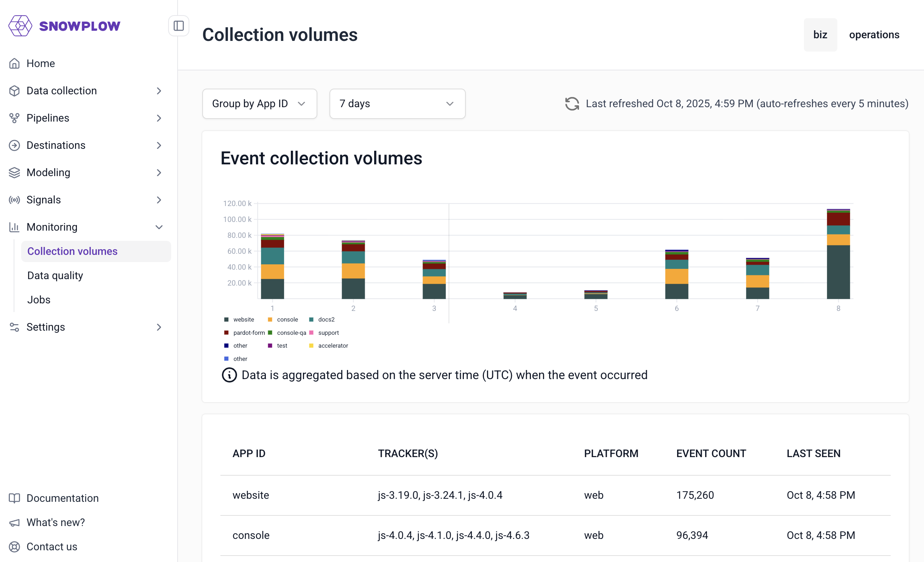
Task: Toggle website series in chart legend
Action: coord(243,320)
